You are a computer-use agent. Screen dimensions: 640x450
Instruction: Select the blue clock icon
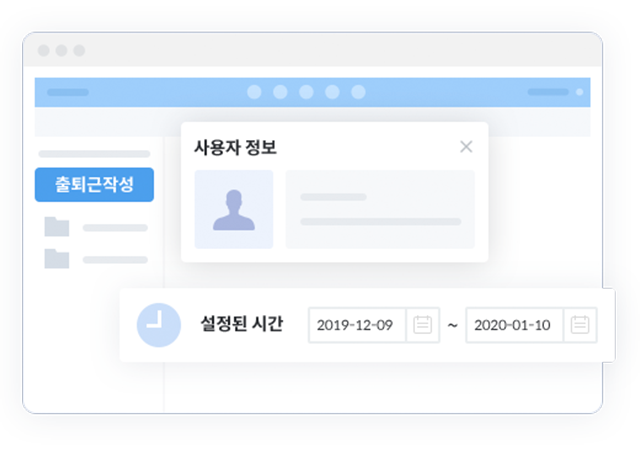click(159, 325)
